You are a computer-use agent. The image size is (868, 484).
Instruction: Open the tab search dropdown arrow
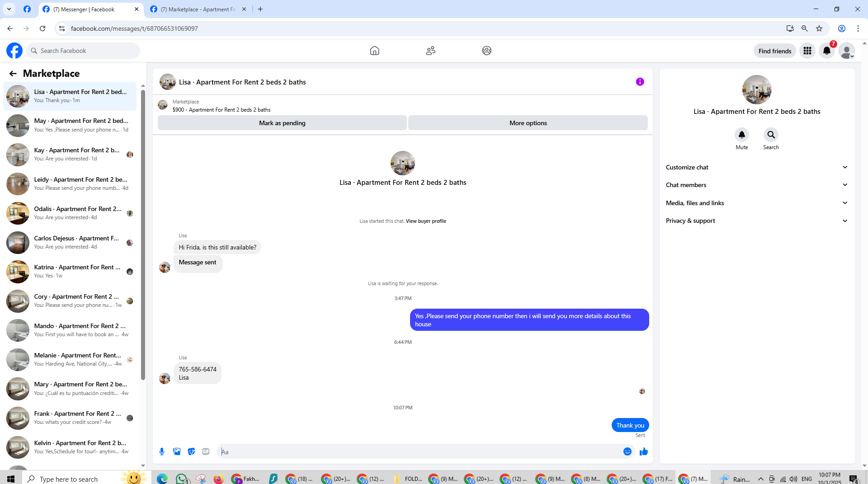click(9, 9)
